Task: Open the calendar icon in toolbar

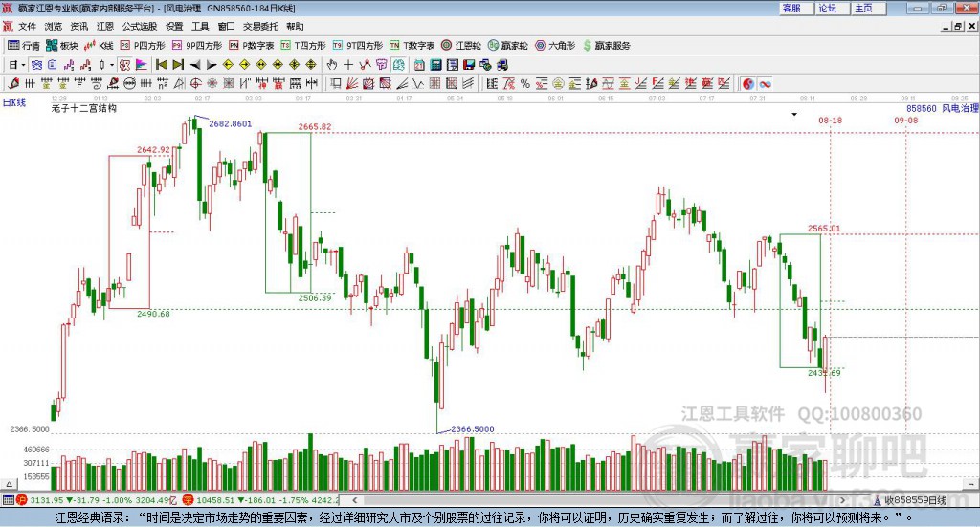Action: pos(419,65)
